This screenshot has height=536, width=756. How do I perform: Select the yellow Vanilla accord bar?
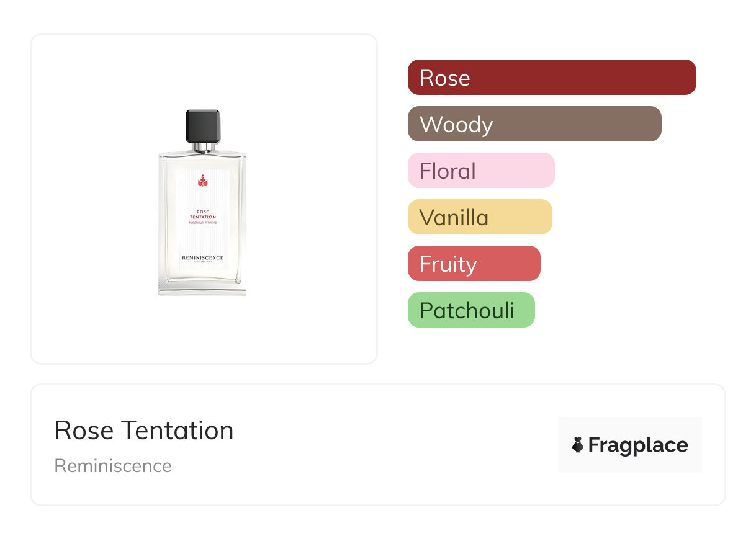click(x=480, y=217)
